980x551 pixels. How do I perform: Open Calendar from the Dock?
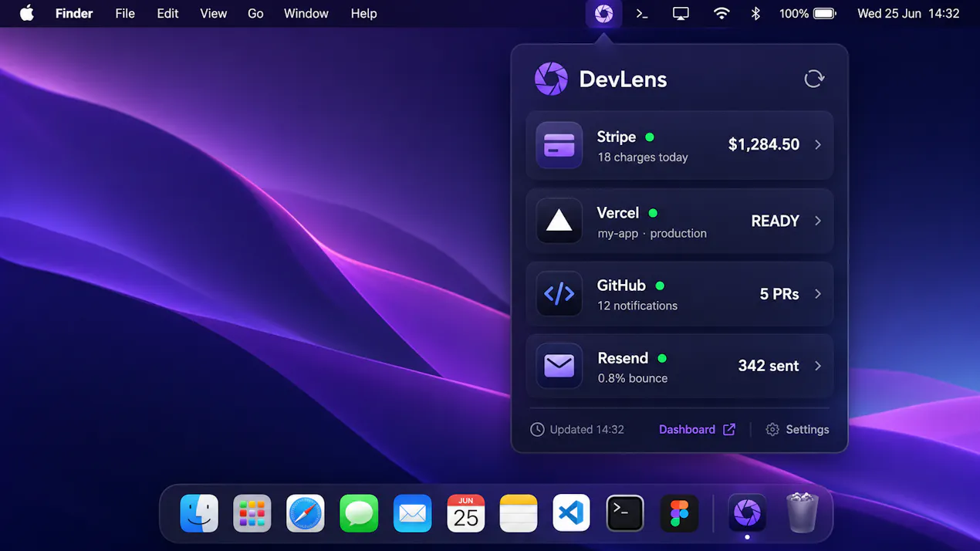[466, 513]
